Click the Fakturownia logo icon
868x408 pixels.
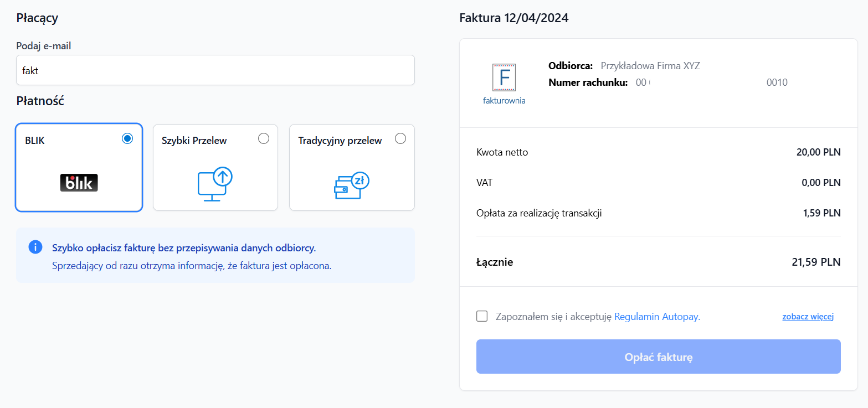[504, 78]
